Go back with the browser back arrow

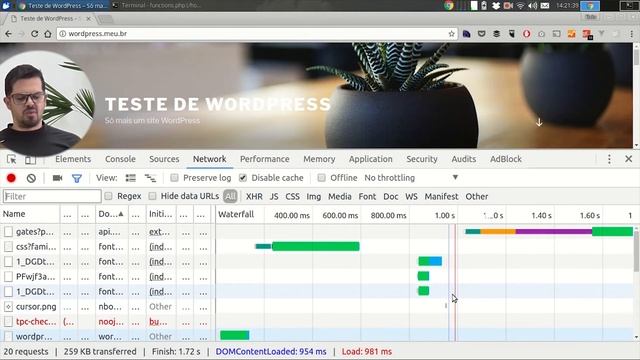9,34
